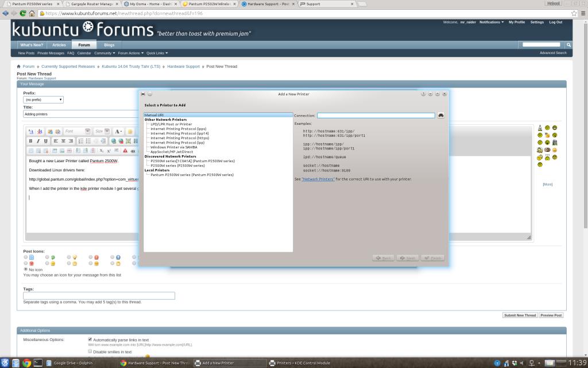Screen dimensions: 588x368
Task: Uncheck 'Automatically parse links in text'
Action: 90,339
